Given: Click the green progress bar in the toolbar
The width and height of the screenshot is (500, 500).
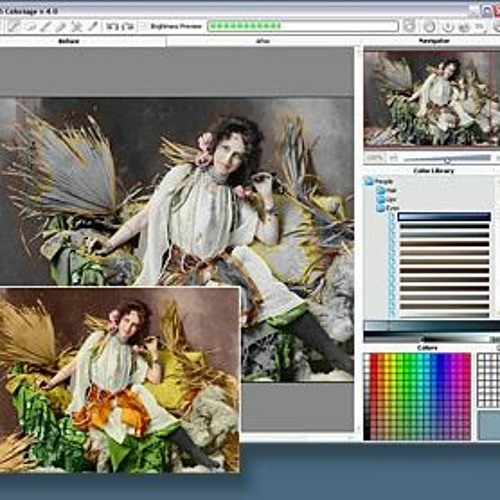Looking at the screenshot, I should [x=303, y=26].
